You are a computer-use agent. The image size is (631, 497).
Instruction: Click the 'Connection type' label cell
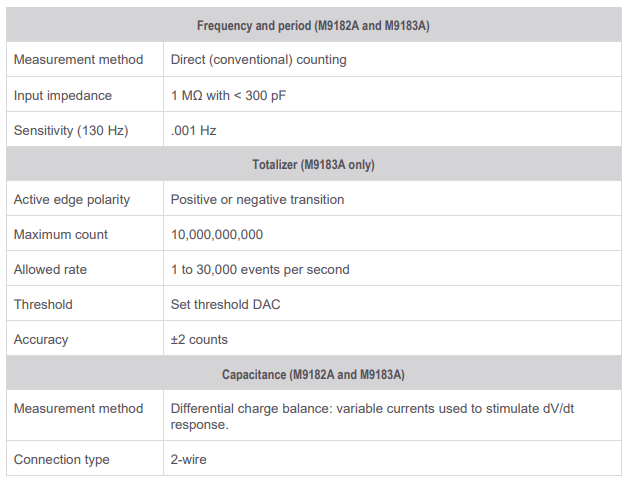coord(62,459)
